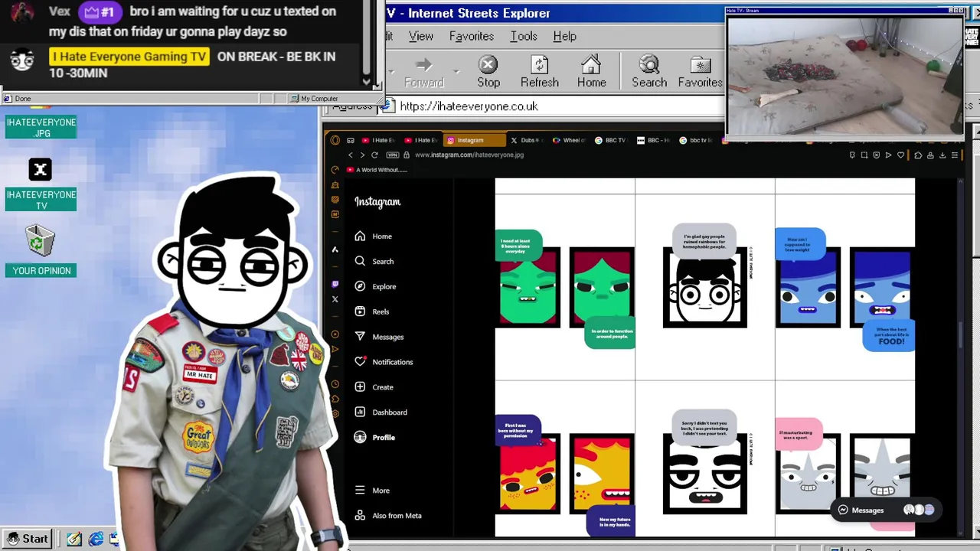This screenshot has height=551, width=980.
Task: Open the Profile item in Instagram
Action: click(374, 438)
